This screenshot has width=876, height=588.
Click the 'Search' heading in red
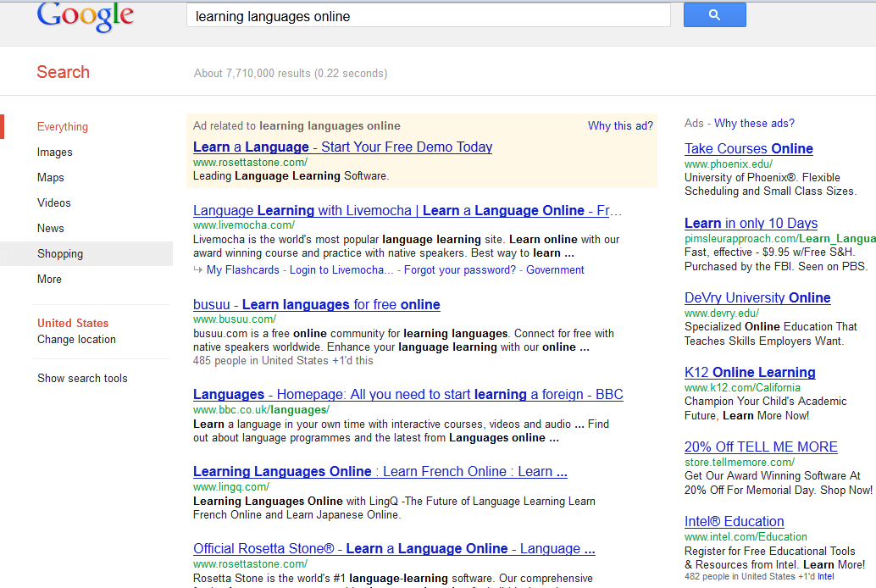click(64, 72)
